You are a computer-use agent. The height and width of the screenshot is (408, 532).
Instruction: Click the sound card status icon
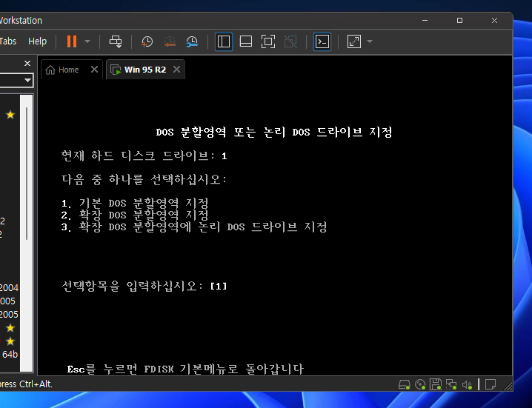tap(467, 384)
